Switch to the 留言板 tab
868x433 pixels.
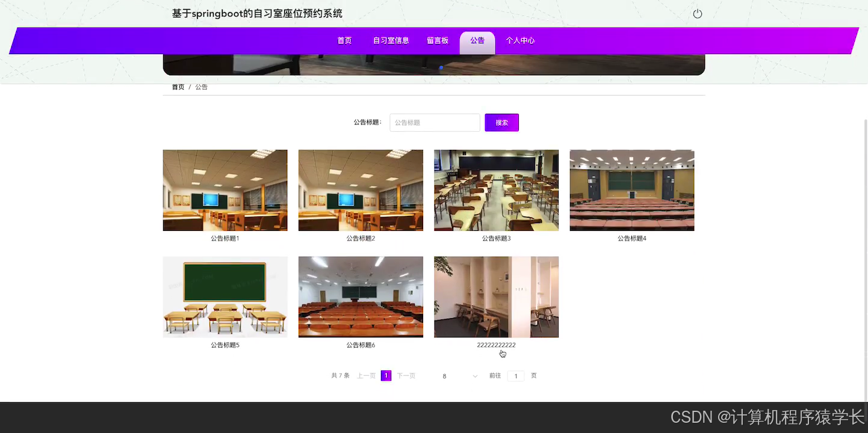point(438,40)
